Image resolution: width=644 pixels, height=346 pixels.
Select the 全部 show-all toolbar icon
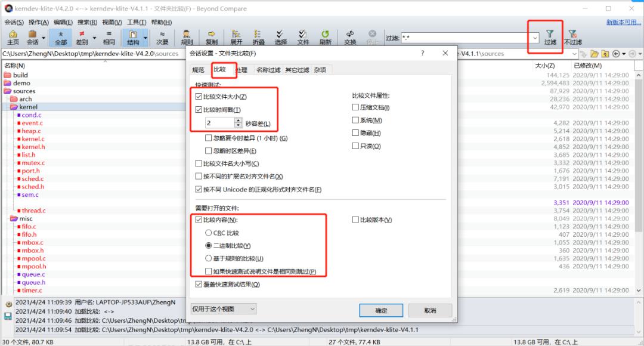(x=61, y=38)
